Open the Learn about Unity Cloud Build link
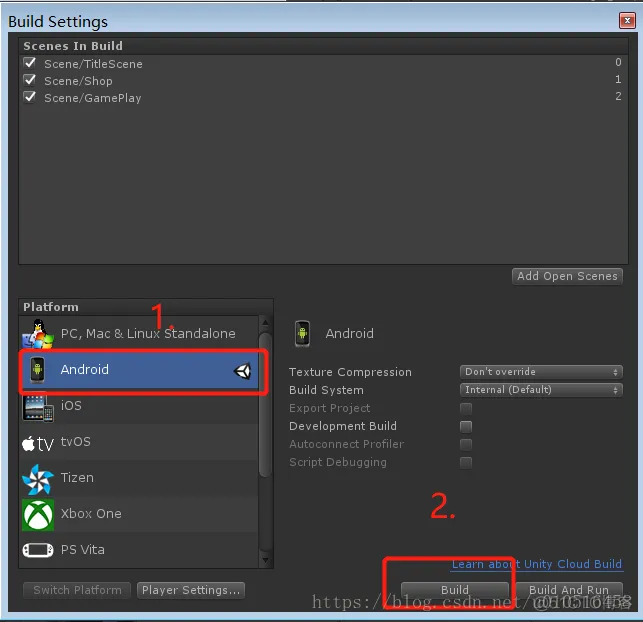This screenshot has height=622, width=643. tap(537, 564)
